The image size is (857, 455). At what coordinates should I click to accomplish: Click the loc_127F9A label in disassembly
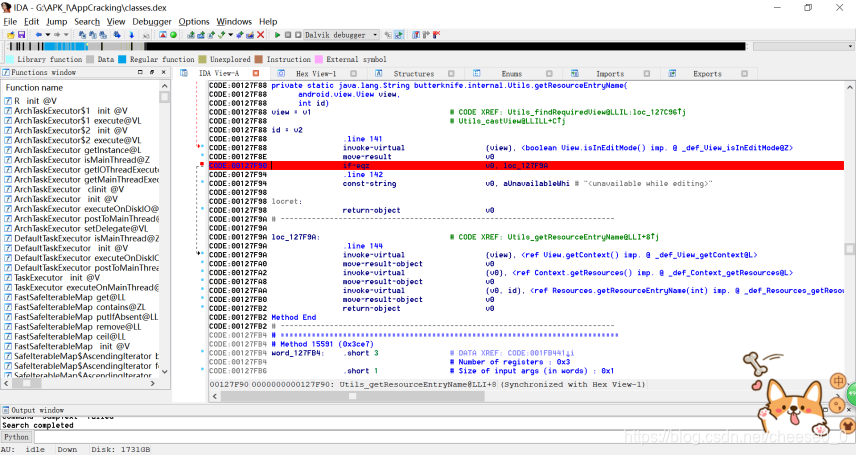pyautogui.click(x=295, y=237)
